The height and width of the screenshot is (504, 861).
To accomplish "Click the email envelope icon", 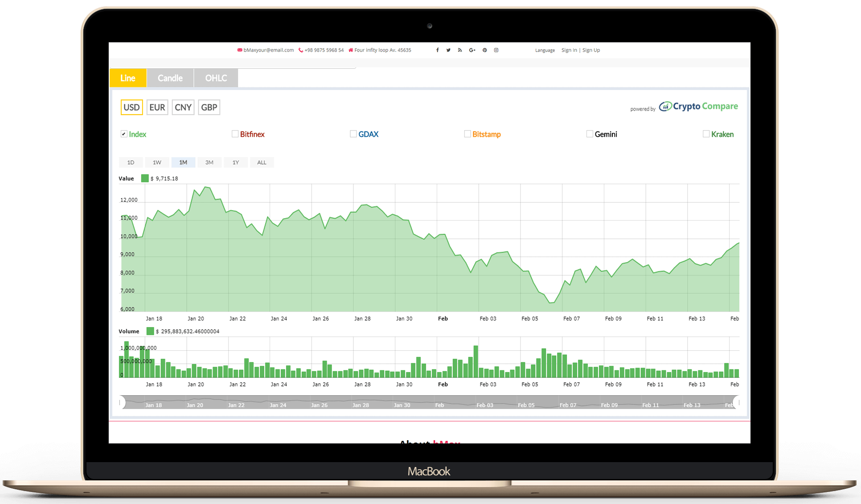I will pyautogui.click(x=240, y=50).
